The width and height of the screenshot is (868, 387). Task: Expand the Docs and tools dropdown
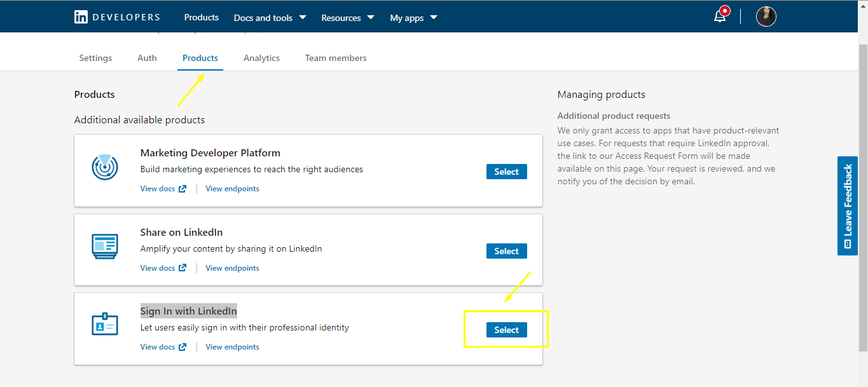(270, 18)
